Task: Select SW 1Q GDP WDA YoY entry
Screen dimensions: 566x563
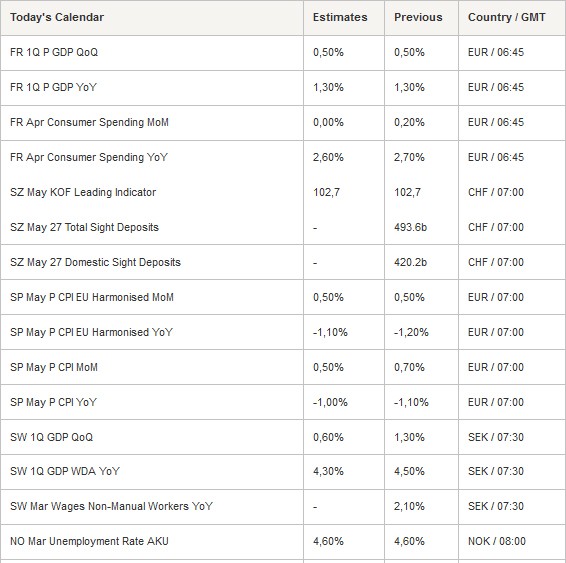Action: tap(65, 471)
